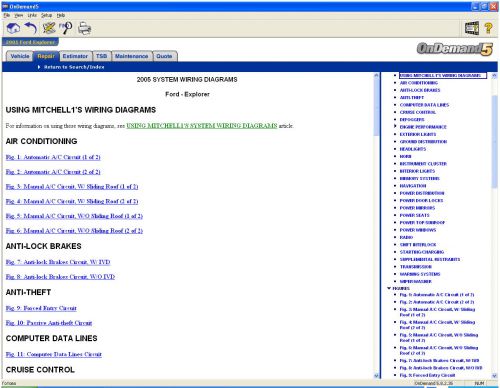The height and width of the screenshot is (388, 500).
Task: Open Fig. 3 Manual A/C Circuit W/ Sliding Roof
Action: [72, 186]
